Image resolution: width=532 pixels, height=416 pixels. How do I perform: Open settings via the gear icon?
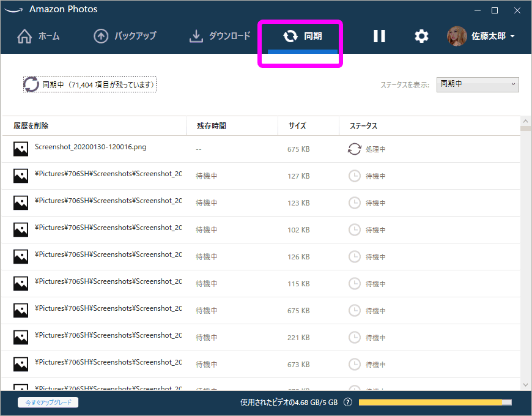click(421, 36)
